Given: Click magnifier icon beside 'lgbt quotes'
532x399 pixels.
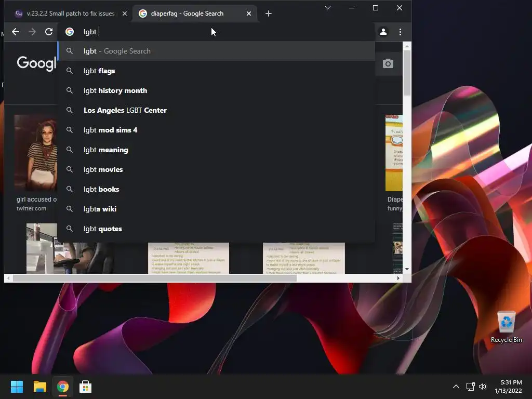Looking at the screenshot, I should pyautogui.click(x=70, y=229).
